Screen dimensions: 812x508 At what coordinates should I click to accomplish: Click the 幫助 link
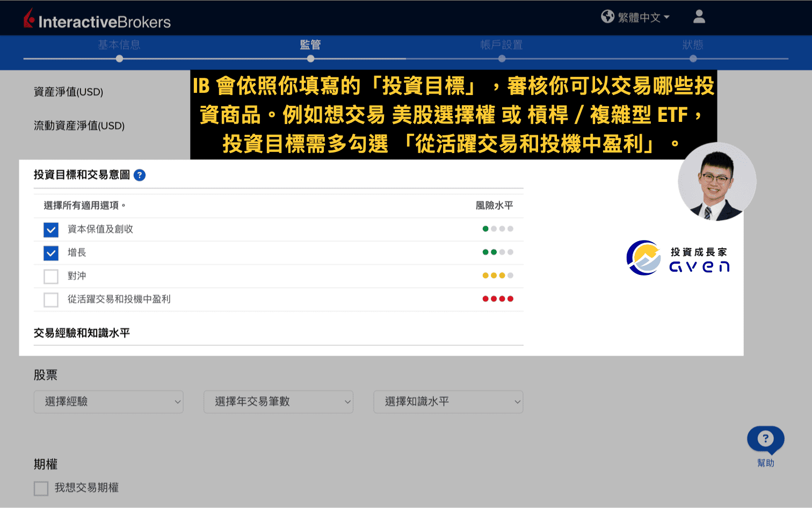coord(765,462)
